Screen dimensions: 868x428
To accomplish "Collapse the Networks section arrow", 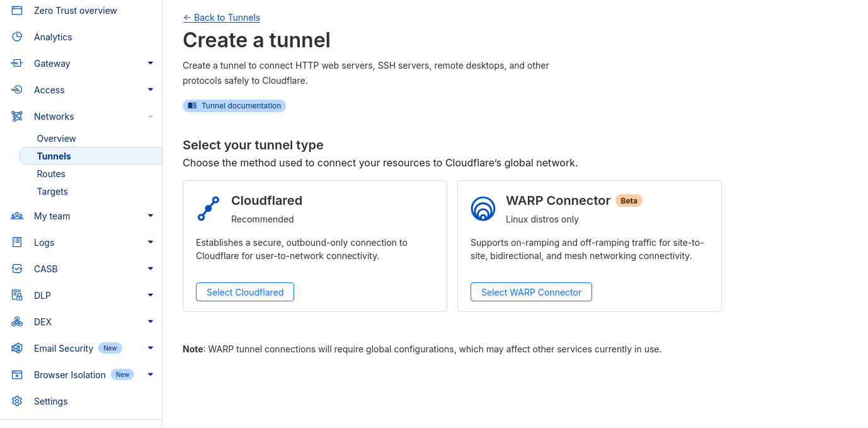I will point(151,116).
